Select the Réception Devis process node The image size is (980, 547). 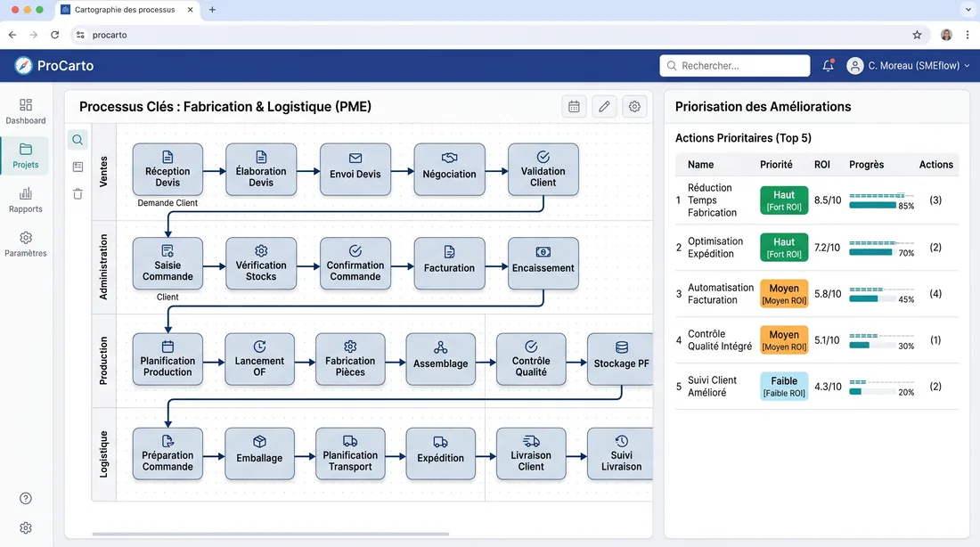pos(167,169)
